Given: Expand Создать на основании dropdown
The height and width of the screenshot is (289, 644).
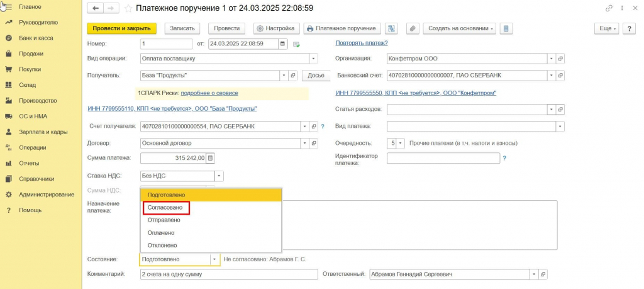Looking at the screenshot, I should pos(460,28).
